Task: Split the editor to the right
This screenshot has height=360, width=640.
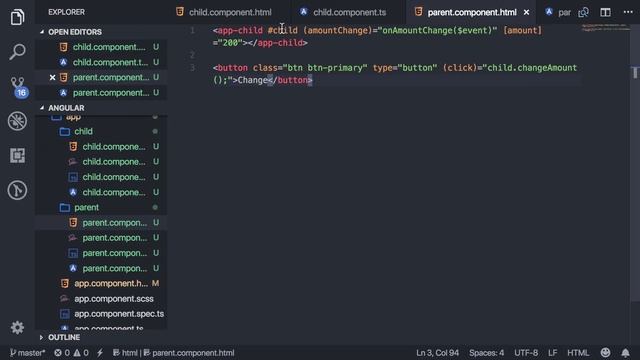Action: point(605,12)
